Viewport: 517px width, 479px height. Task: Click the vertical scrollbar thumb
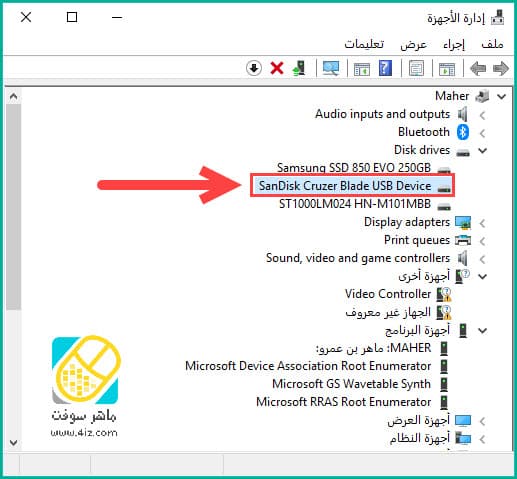coord(13,207)
